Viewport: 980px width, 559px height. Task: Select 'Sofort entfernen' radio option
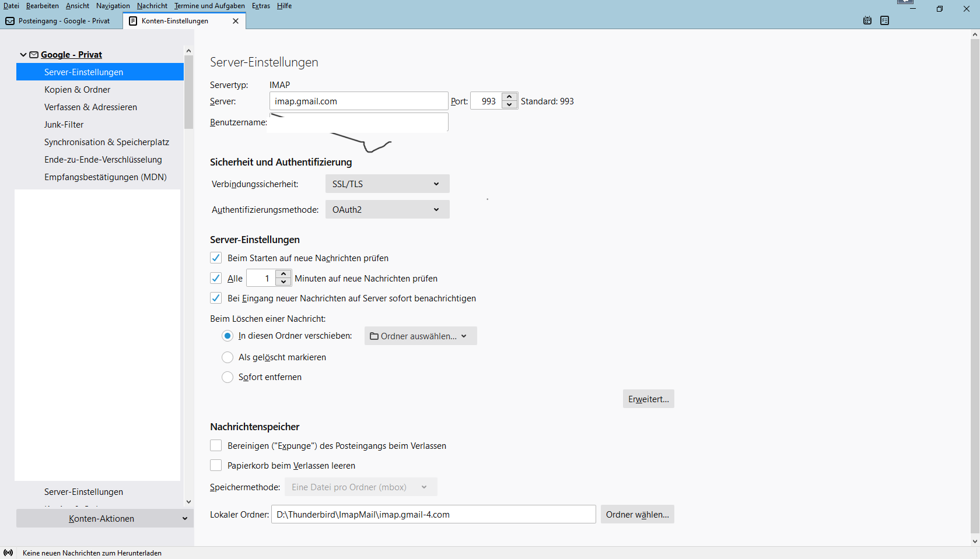point(228,377)
